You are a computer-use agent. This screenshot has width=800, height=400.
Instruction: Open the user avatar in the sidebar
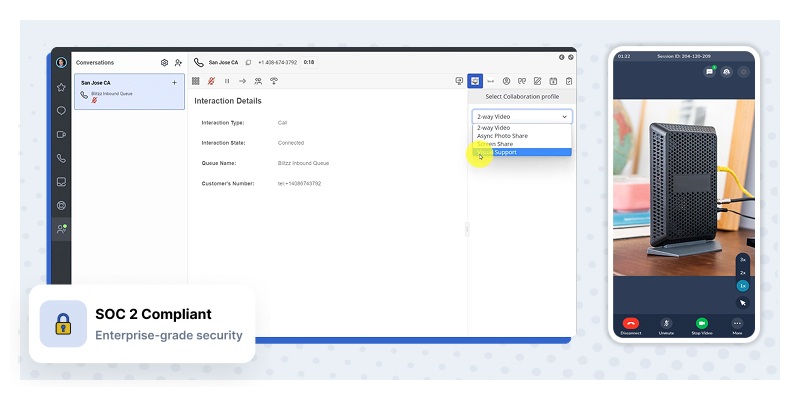pyautogui.click(x=61, y=63)
